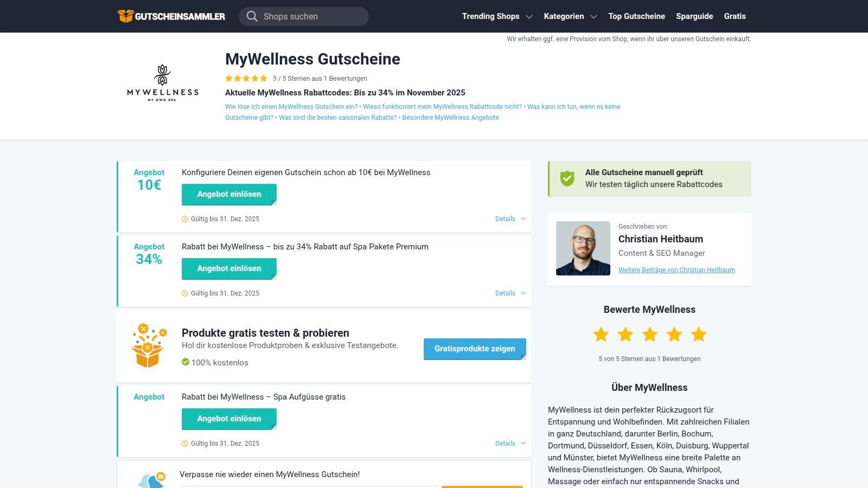Open the Sparguide menu item

[x=694, y=16]
